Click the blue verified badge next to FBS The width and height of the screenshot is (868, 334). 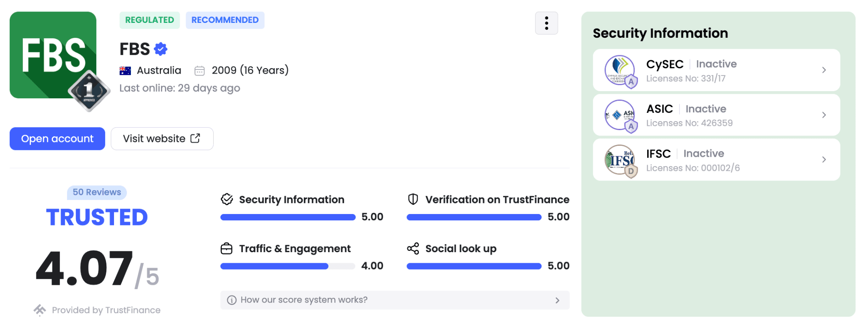[x=161, y=49]
